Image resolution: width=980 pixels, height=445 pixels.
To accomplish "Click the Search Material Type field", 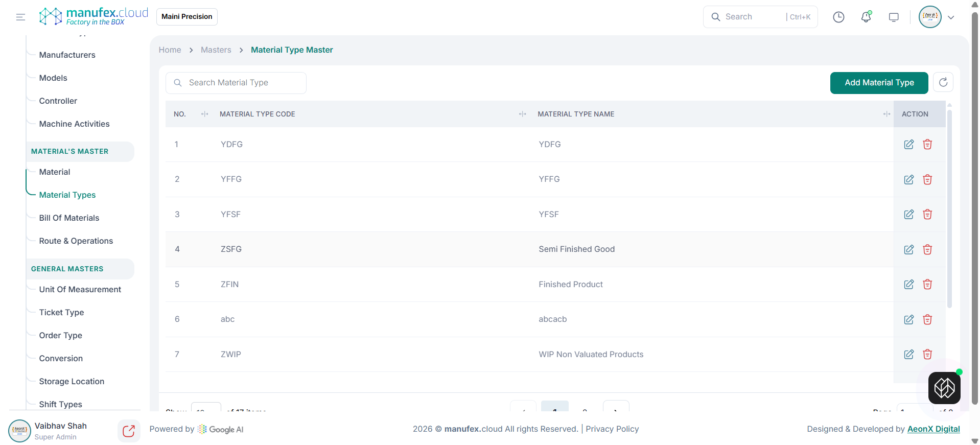I will 240,83.
